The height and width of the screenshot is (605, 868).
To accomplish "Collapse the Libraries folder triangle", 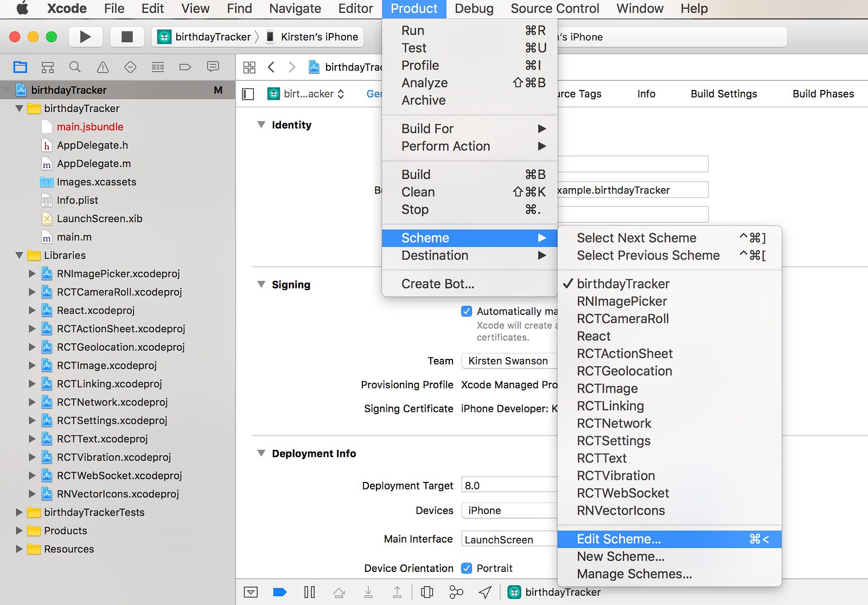I will tap(20, 255).
